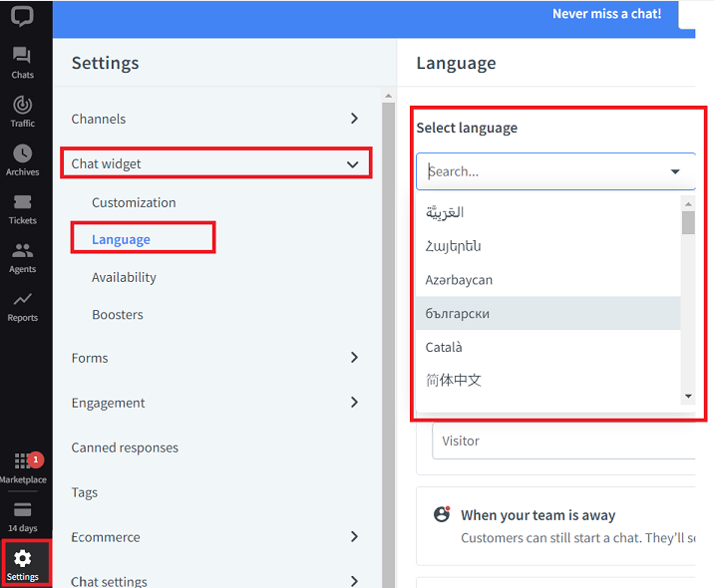Viewport: 714px width, 588px height.
Task: Open the 14 days billing icon
Action: pos(22,515)
